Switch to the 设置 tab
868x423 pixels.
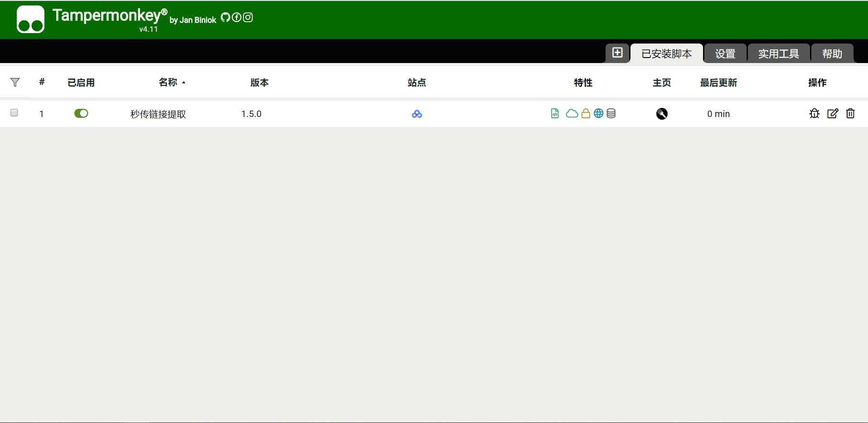pos(725,54)
